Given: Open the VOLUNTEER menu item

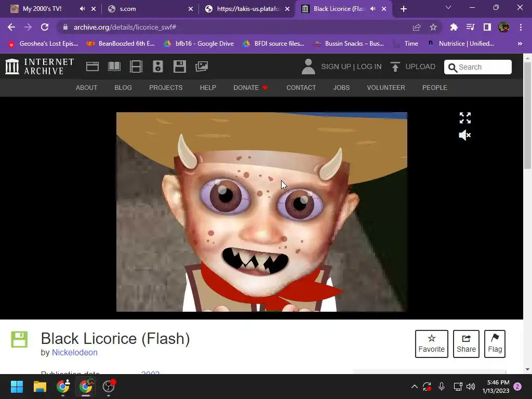Looking at the screenshot, I should pyautogui.click(x=386, y=87).
